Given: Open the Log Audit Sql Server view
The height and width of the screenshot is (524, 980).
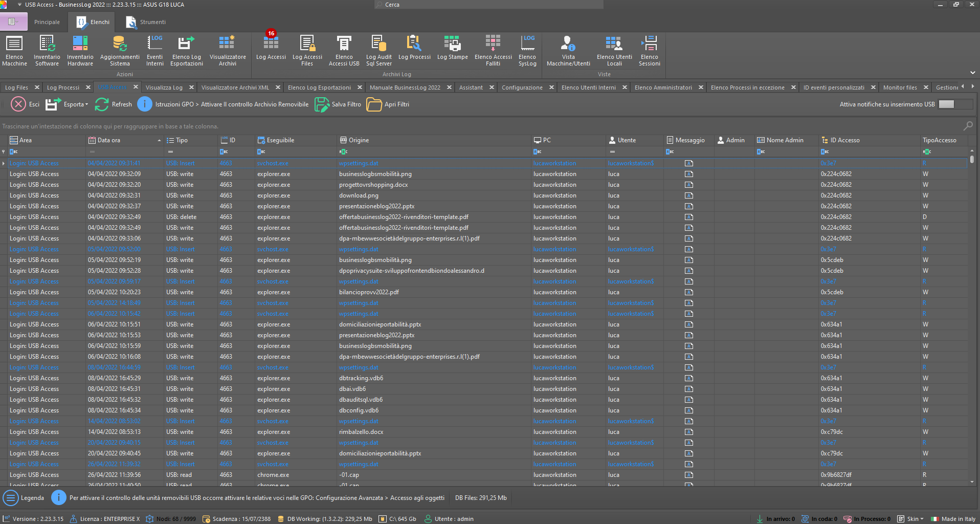Looking at the screenshot, I should click(x=378, y=50).
